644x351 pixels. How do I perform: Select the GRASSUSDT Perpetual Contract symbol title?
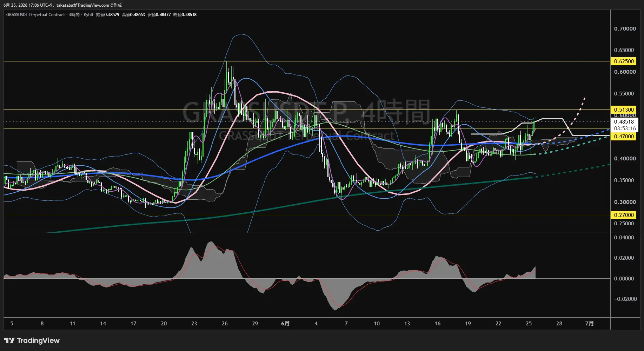35,15
